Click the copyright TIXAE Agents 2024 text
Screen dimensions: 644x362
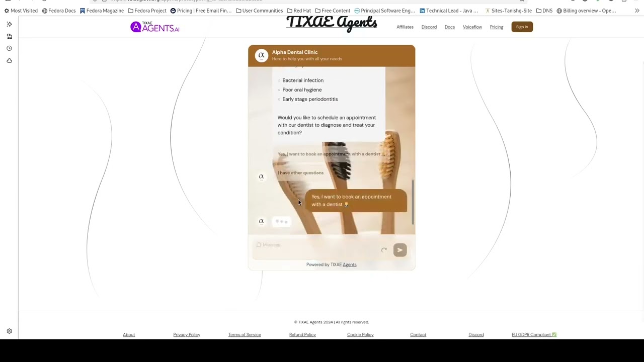point(332,322)
